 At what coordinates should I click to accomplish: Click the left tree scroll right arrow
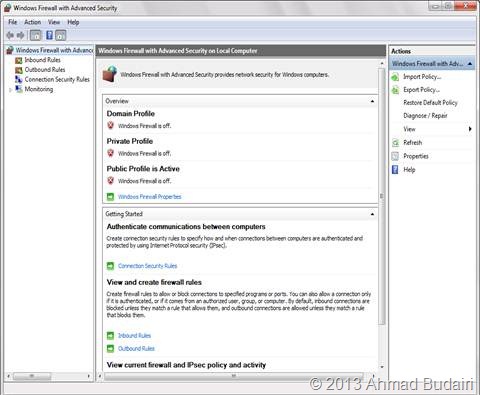click(88, 376)
